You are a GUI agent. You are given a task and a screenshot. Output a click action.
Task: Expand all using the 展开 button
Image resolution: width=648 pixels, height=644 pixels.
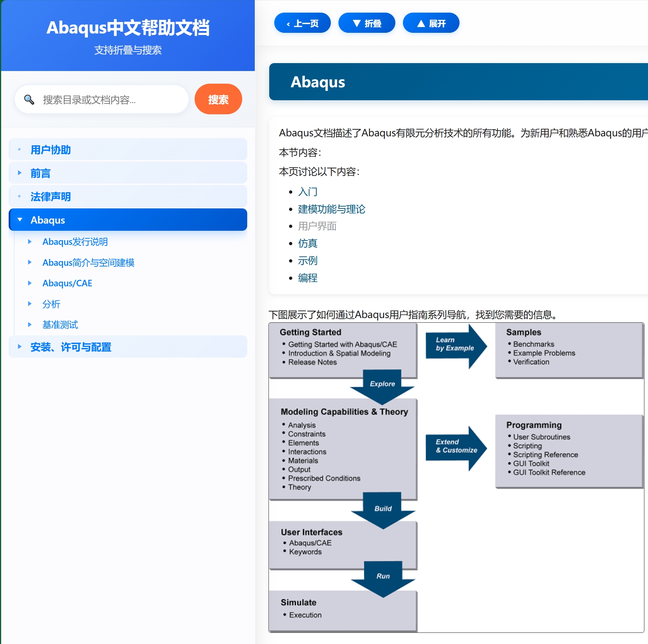click(x=431, y=23)
